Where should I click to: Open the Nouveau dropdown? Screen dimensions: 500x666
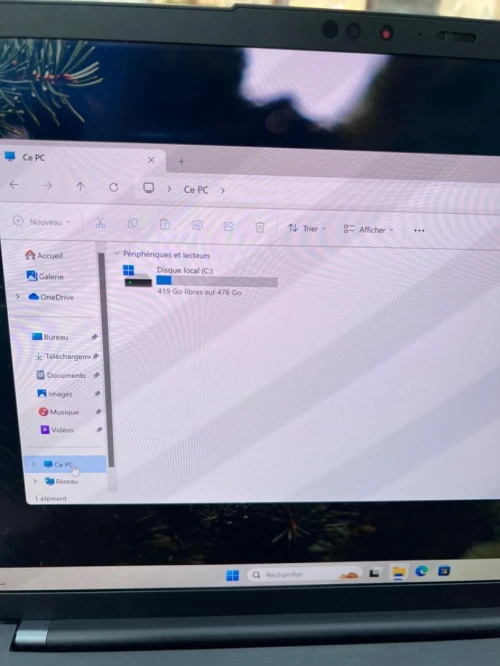coord(42,221)
